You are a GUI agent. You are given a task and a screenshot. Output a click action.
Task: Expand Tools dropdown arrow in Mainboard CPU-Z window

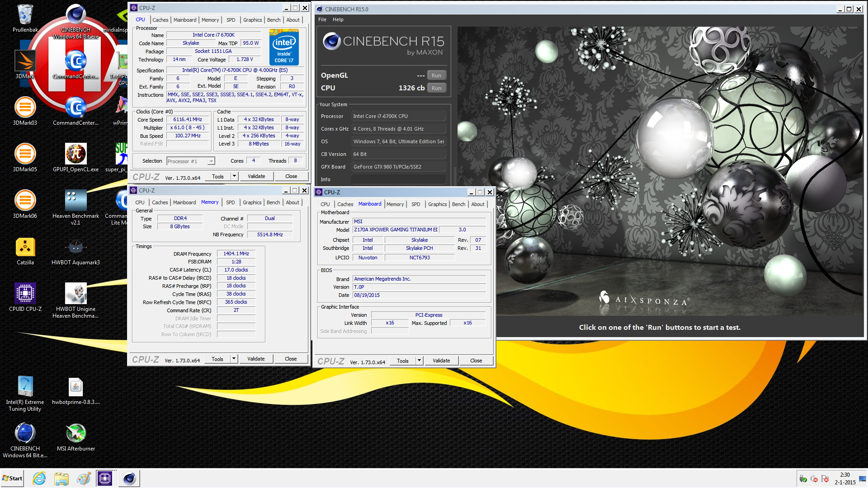(x=419, y=361)
